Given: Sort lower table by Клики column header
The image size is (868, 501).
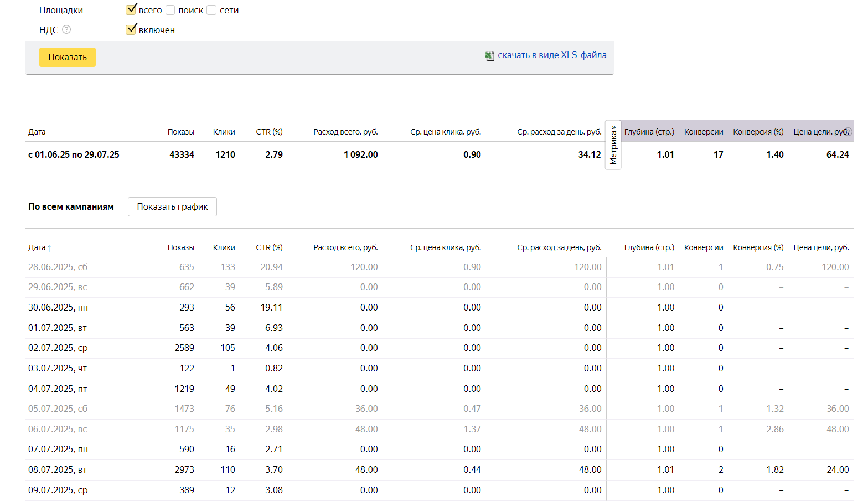Looking at the screenshot, I should pyautogui.click(x=224, y=247).
